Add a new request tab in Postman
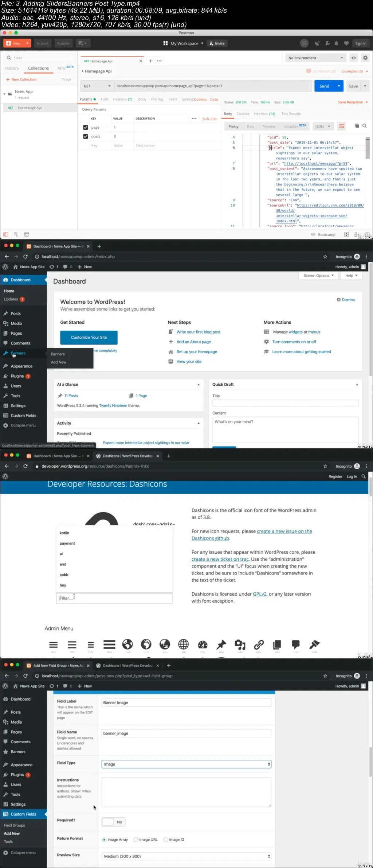Image resolution: width=373 pixels, height=868 pixels. (x=150, y=61)
